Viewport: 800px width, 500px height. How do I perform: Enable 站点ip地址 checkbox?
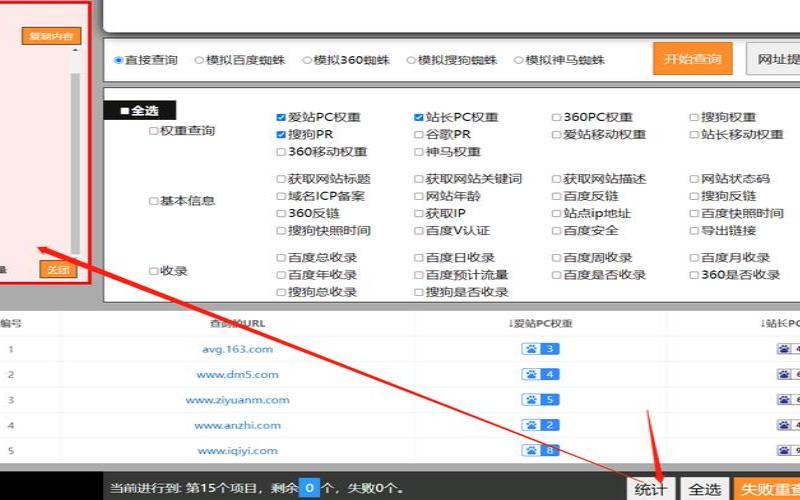(557, 214)
